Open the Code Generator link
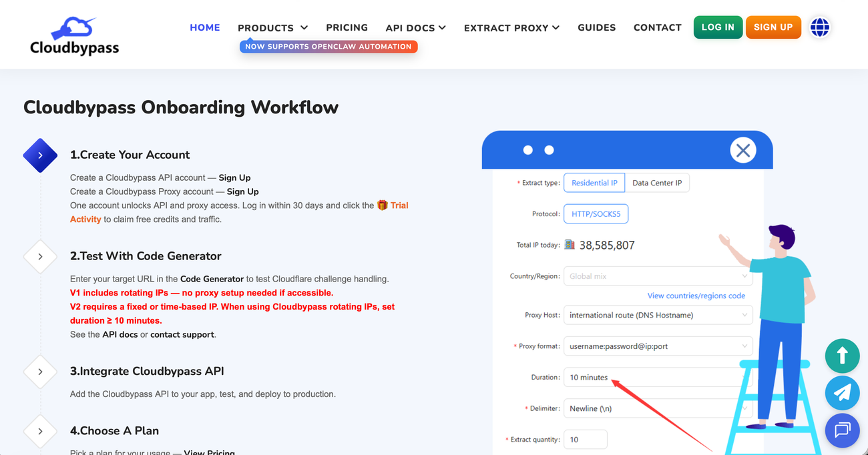Image resolution: width=868 pixels, height=455 pixels. (x=212, y=279)
